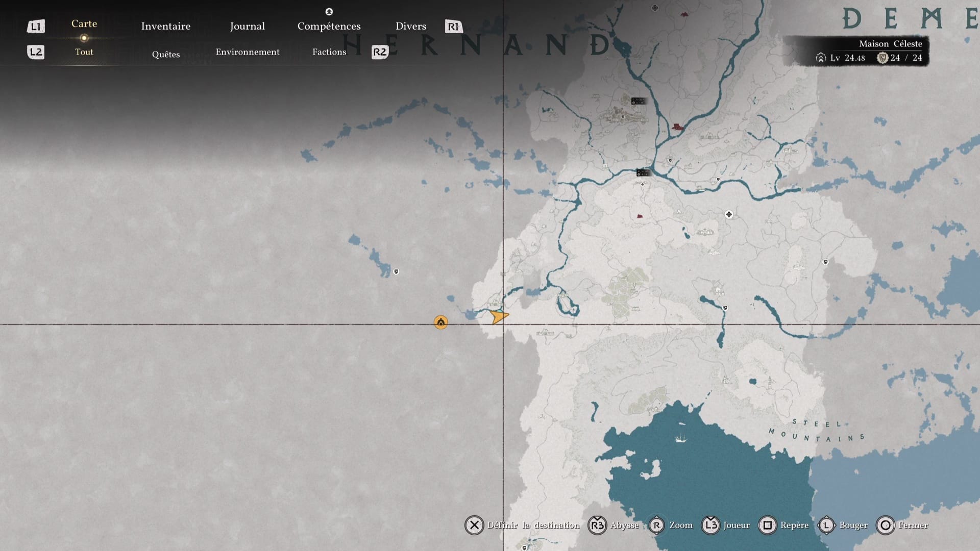980x551 pixels.
Task: Open the Compétences tab
Action: (329, 26)
